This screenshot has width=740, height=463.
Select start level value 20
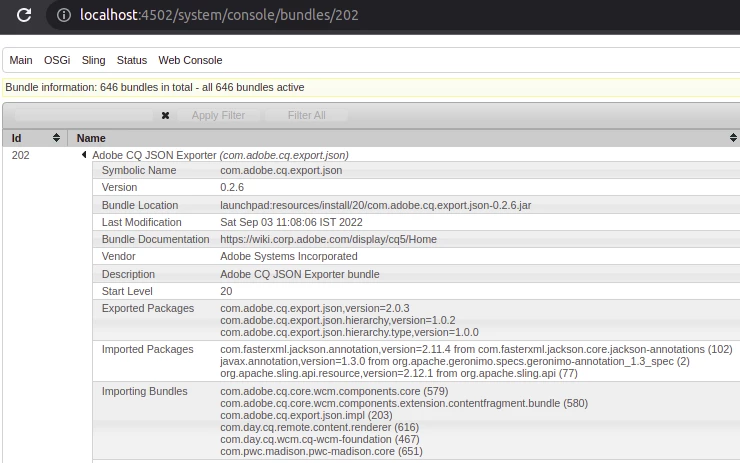(226, 291)
